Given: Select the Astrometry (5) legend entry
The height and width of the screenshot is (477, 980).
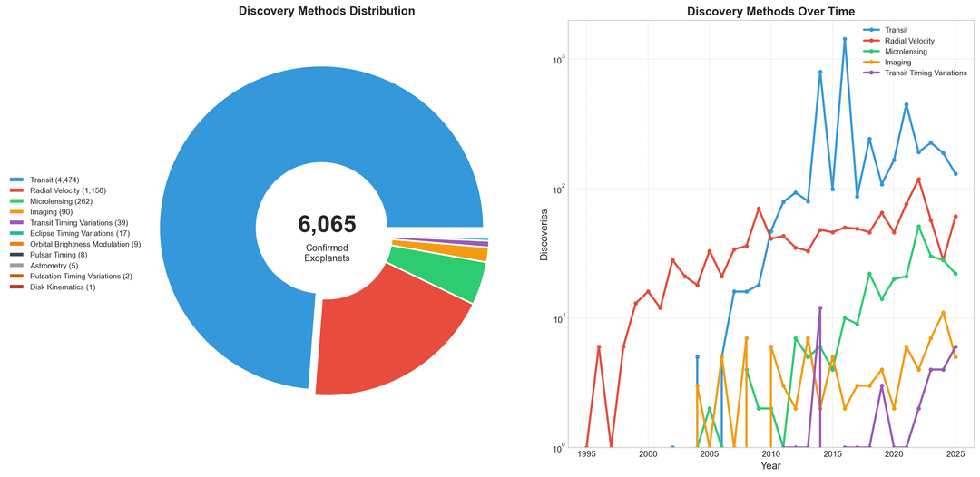Looking at the screenshot, I should [x=54, y=266].
